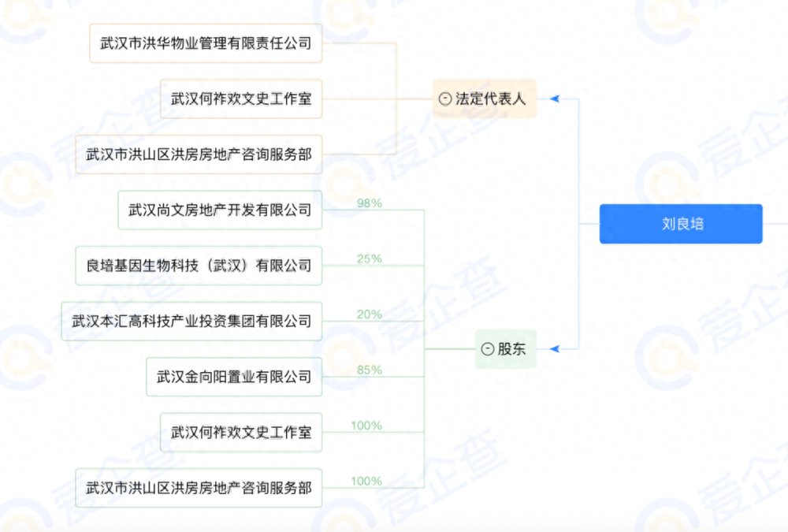Open 武汉何祚欢文史工作室 under 法定代表人
Viewport: 788px width, 532px height.
(x=241, y=99)
